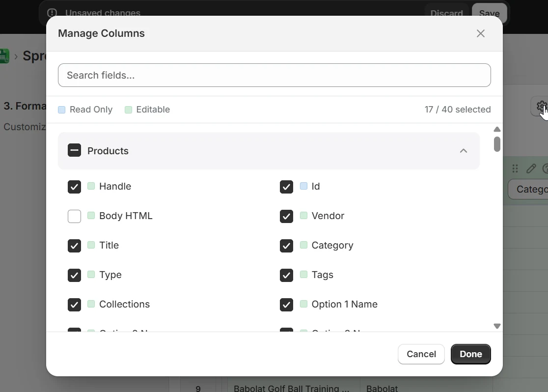Click the '17 / 40 selected' text
The height and width of the screenshot is (392, 548).
click(x=458, y=110)
